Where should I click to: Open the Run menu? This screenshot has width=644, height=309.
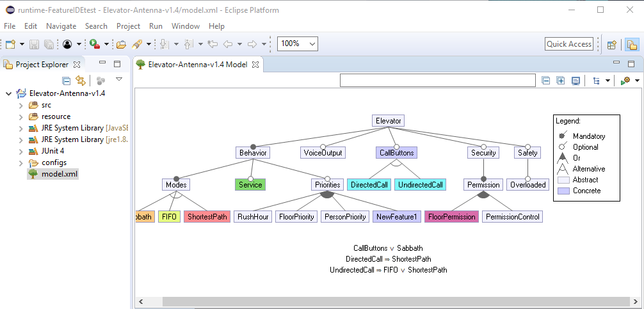tap(156, 26)
